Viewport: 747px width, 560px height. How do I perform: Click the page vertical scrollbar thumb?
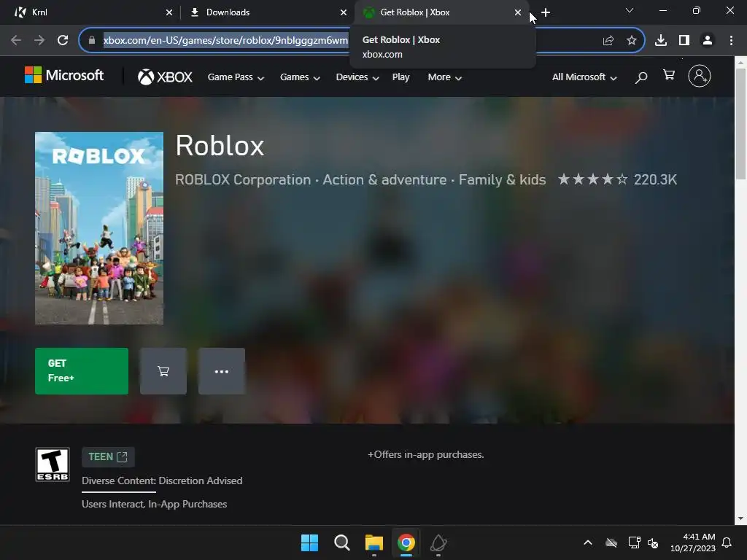pyautogui.click(x=740, y=124)
